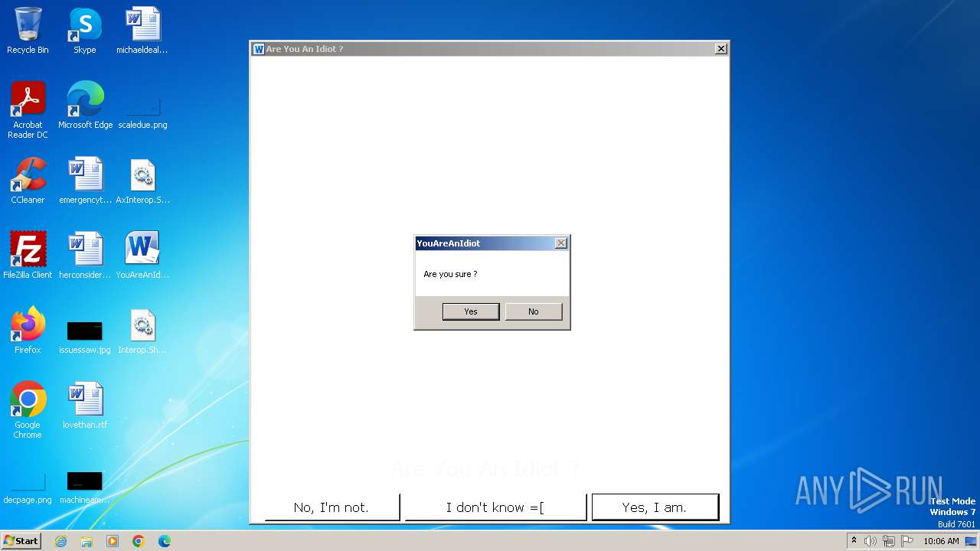980x551 pixels.
Task: Choose the "No, I'm not." button
Action: 332,507
